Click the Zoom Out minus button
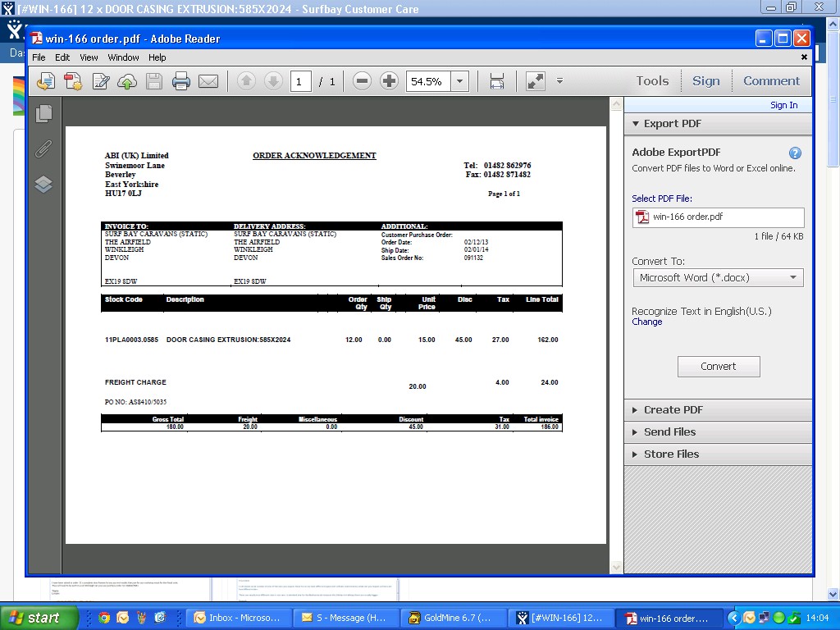 click(x=362, y=81)
